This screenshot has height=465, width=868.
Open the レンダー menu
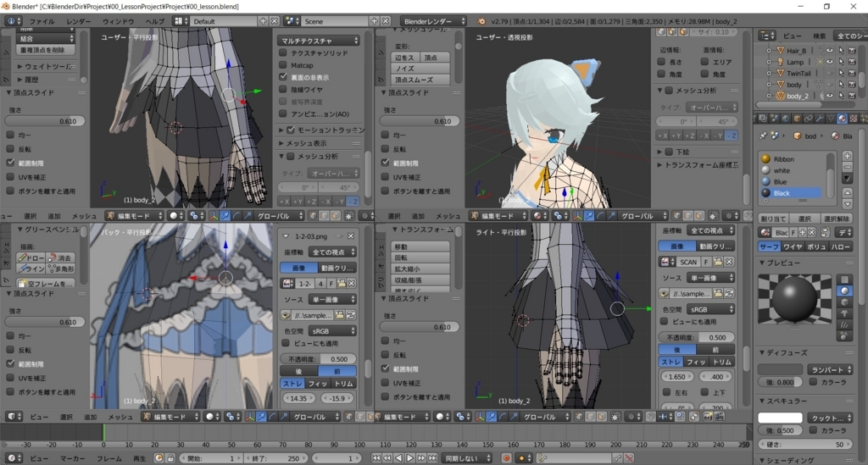[x=79, y=21]
